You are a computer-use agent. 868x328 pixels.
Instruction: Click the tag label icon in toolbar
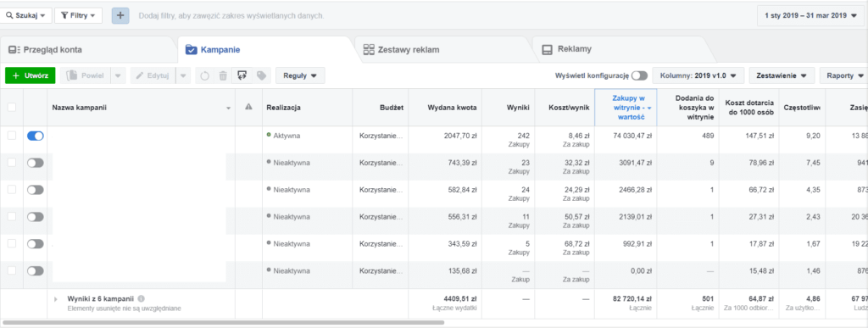click(261, 75)
